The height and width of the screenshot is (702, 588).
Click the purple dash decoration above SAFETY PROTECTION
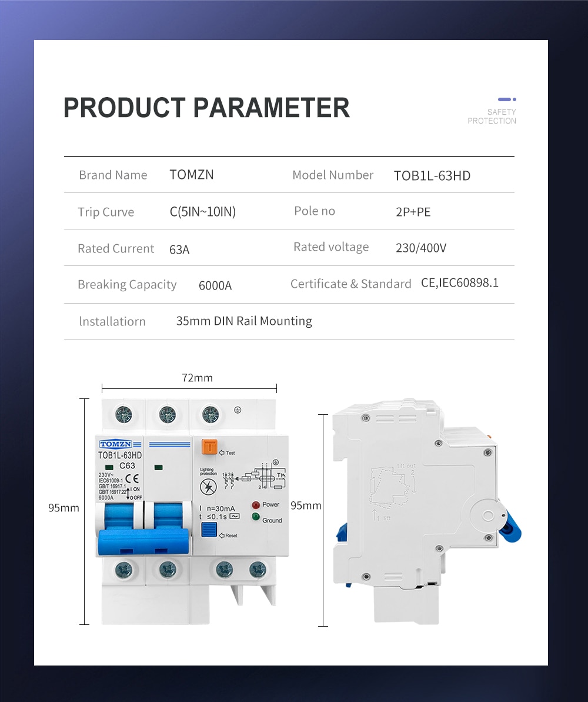click(507, 99)
